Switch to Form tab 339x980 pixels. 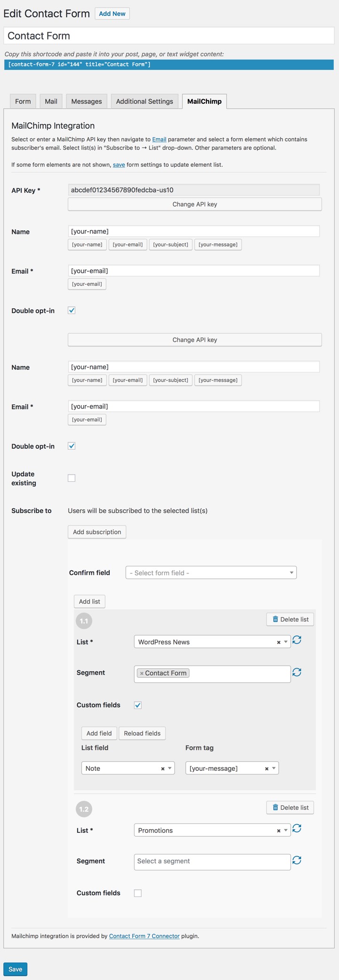coord(23,102)
